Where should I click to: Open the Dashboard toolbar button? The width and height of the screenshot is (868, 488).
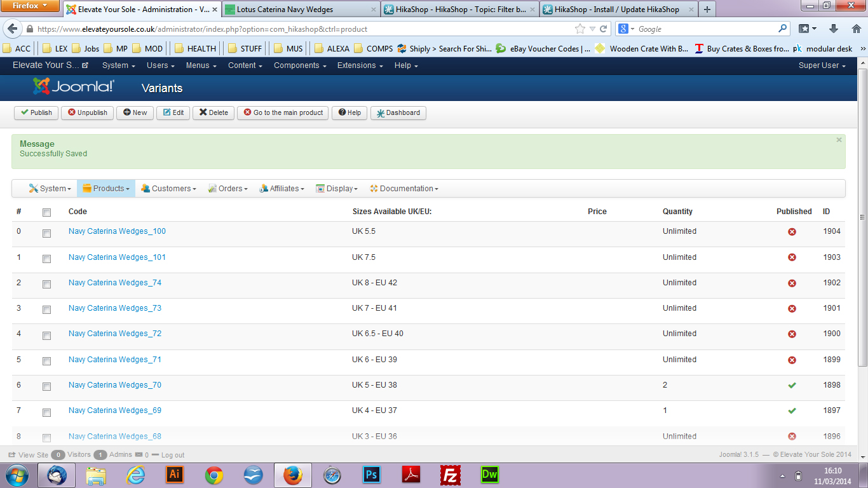click(398, 112)
